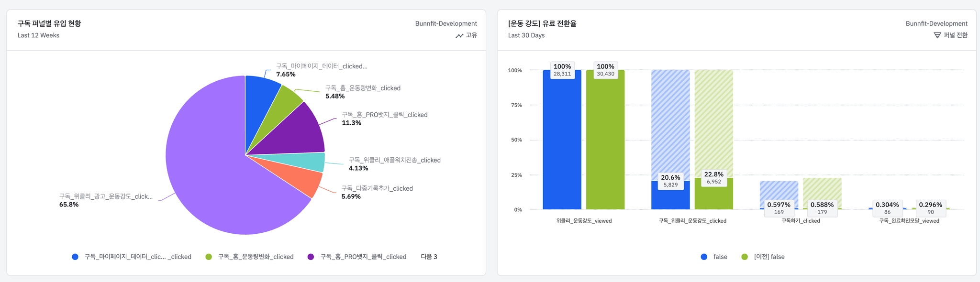The height and width of the screenshot is (282, 980).
Task: Click the Last 12 Weeks date range
Action: coord(38,35)
